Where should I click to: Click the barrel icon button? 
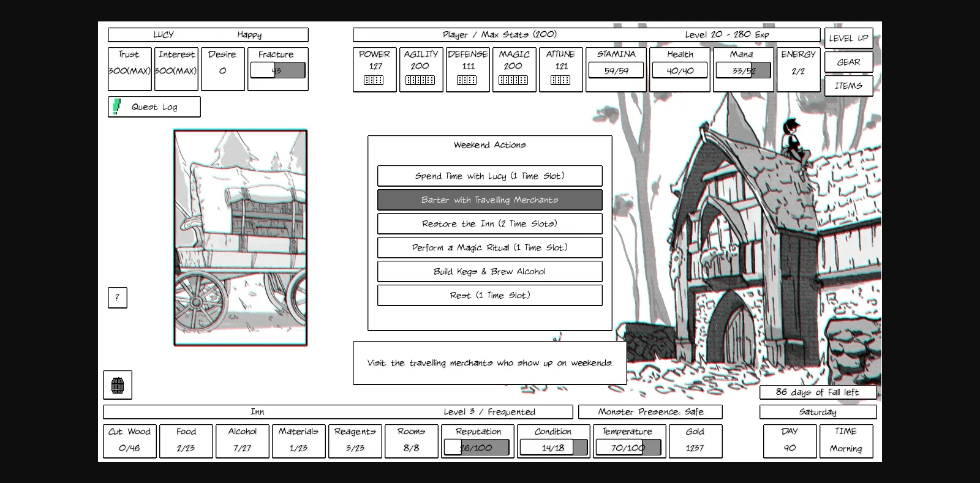[x=118, y=385]
